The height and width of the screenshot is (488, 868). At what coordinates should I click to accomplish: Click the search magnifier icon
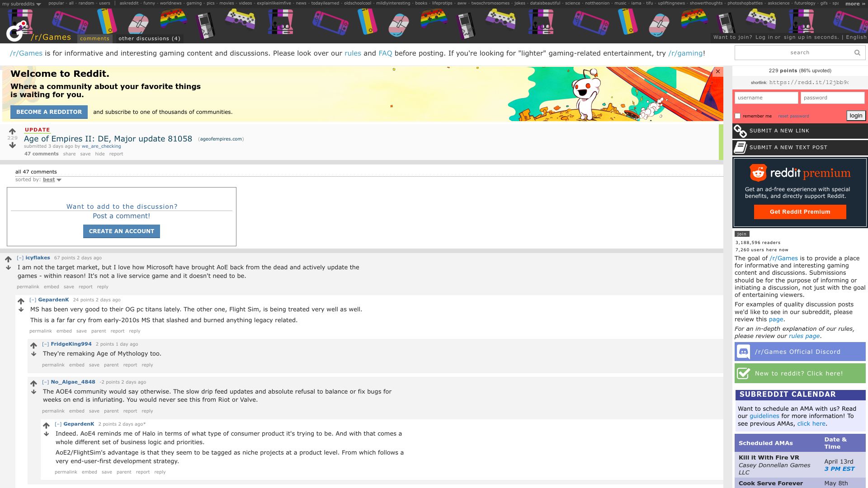coord(857,53)
